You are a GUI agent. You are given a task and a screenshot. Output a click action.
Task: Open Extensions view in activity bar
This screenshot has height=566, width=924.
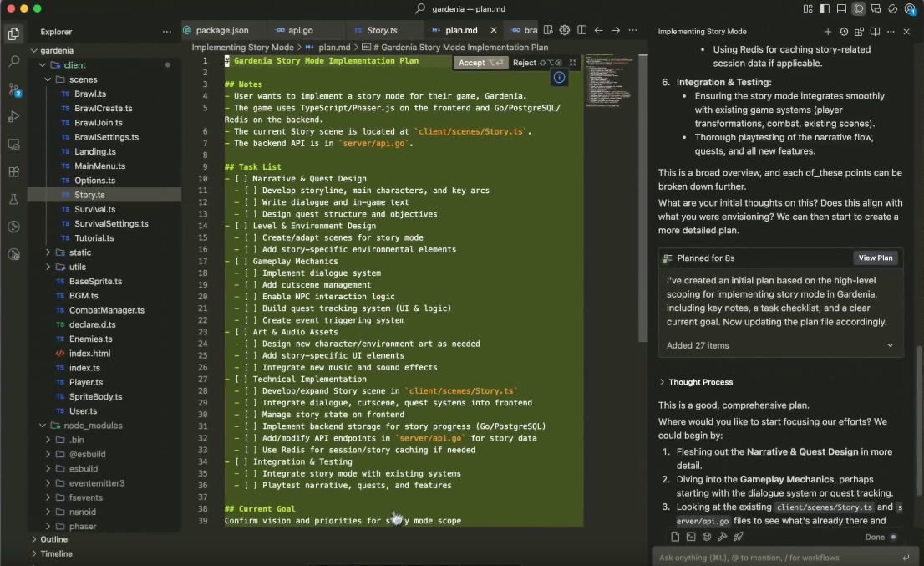pyautogui.click(x=13, y=171)
